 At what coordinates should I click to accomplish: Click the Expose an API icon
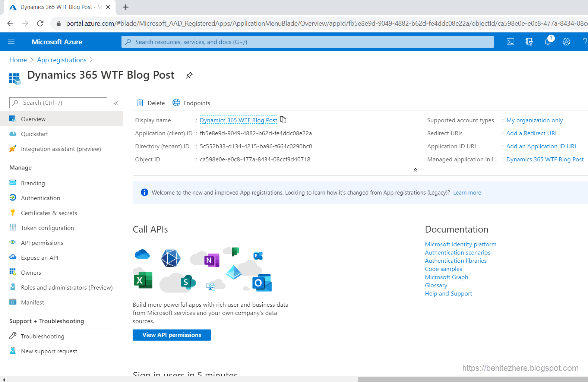[13, 257]
